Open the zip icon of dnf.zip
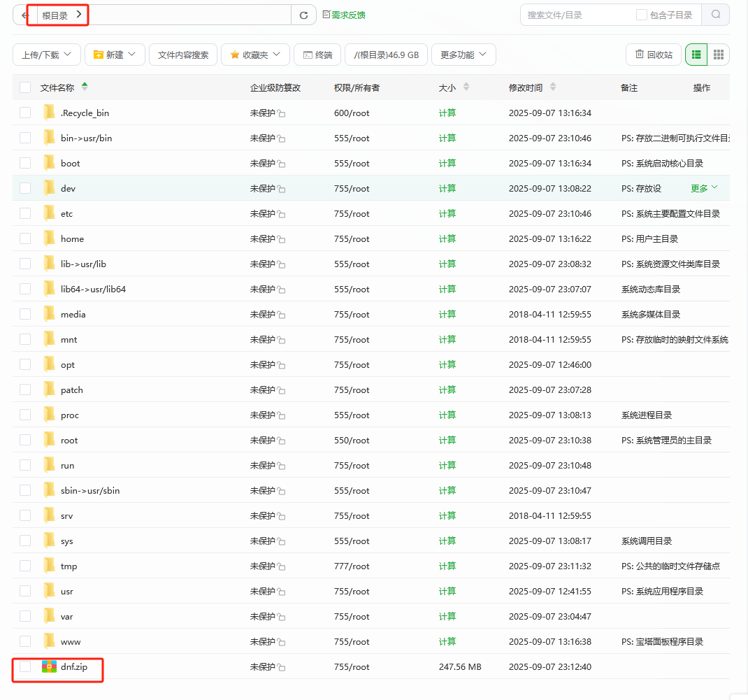The width and height of the screenshot is (748, 700). [x=49, y=666]
